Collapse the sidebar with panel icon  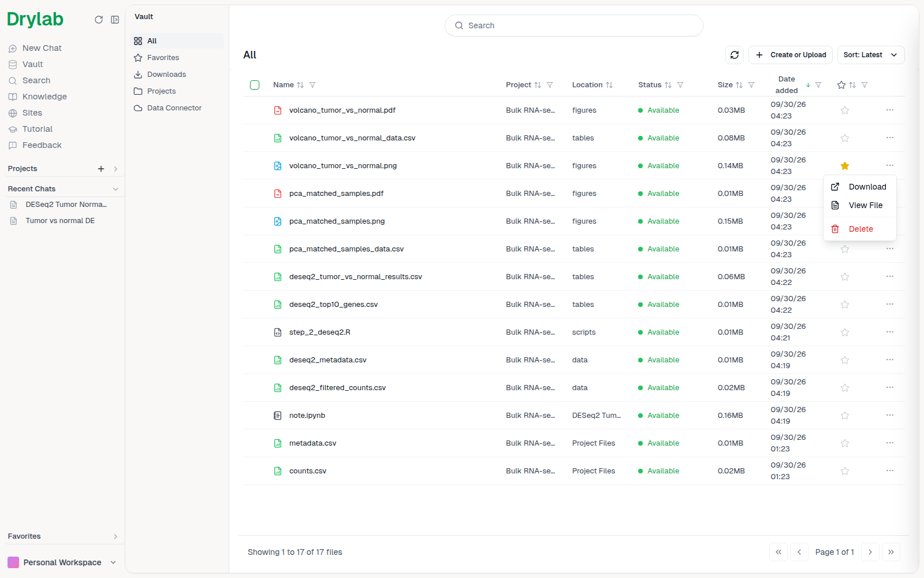tap(115, 20)
